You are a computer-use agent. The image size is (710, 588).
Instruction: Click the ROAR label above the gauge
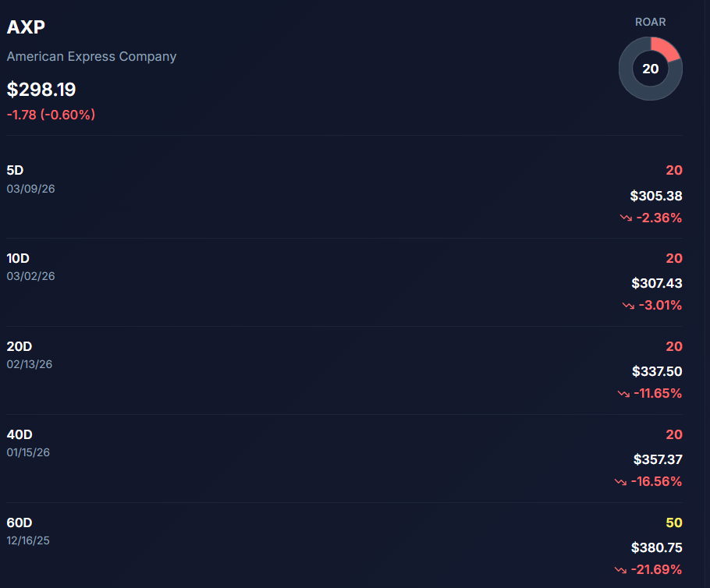(650, 22)
